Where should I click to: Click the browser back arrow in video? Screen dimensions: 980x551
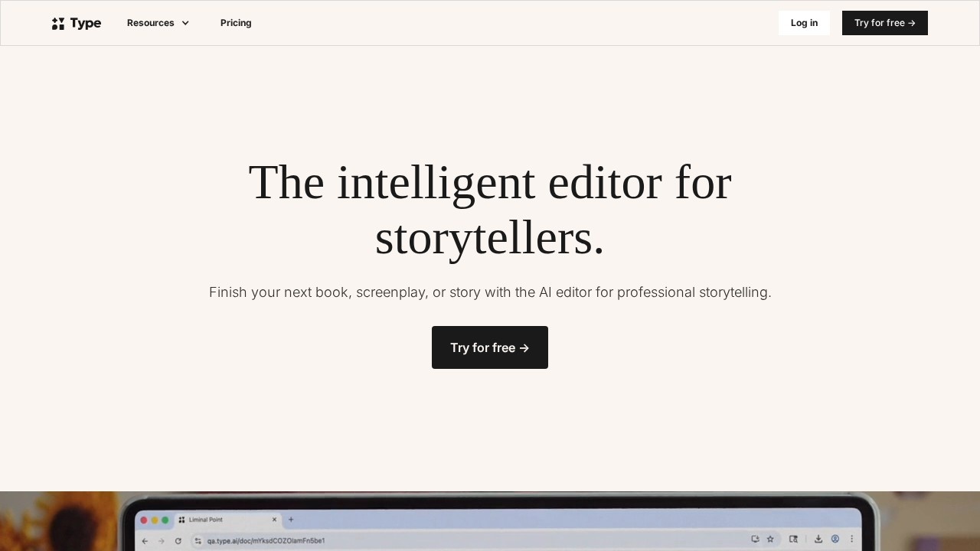coord(145,540)
